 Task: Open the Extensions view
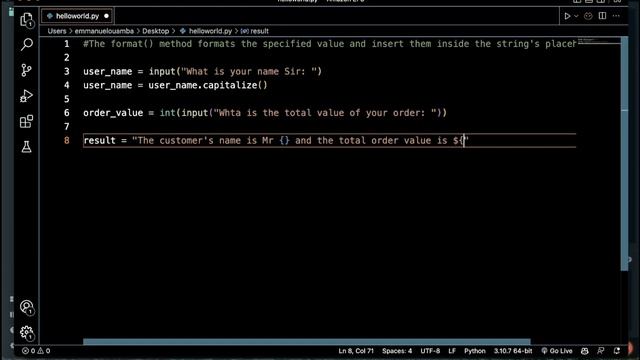coord(27,121)
